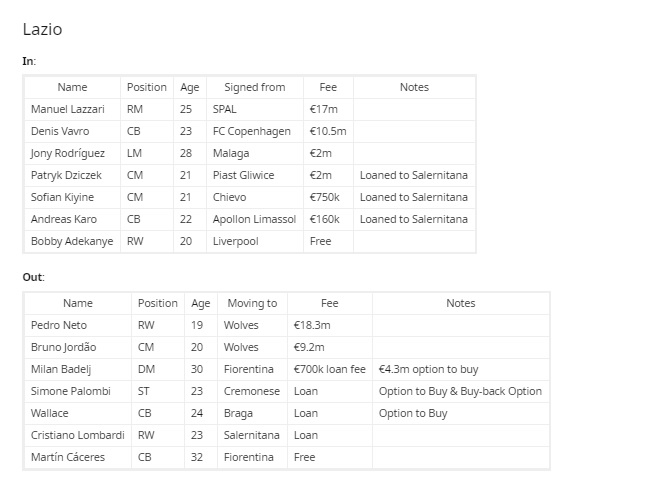646x482 pixels.
Task: Click the Option to Buy & Buy-back Option note
Action: [461, 391]
